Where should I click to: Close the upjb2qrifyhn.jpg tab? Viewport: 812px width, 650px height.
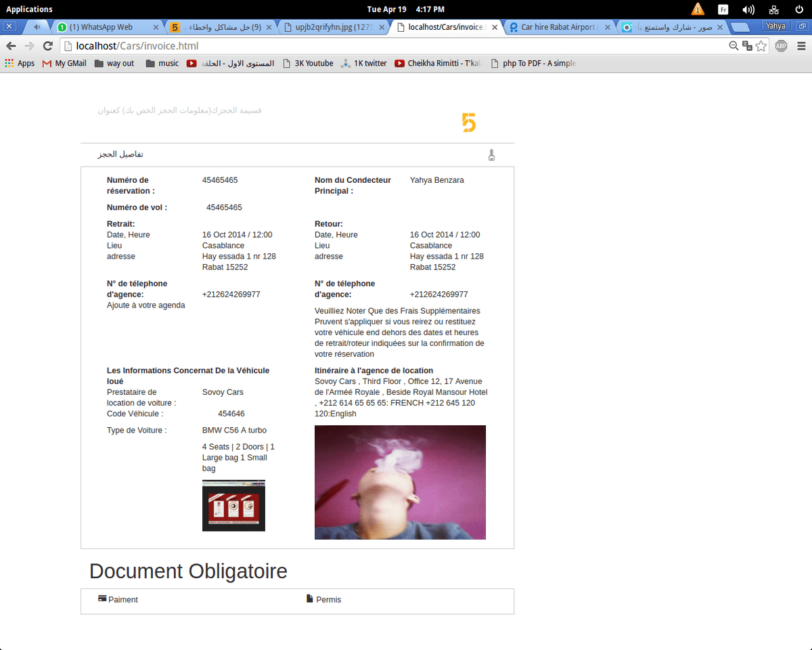[382, 27]
